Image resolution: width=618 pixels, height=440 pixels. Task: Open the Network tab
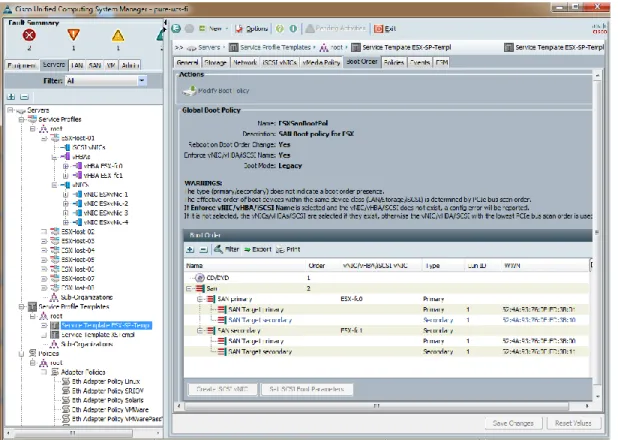click(x=245, y=62)
